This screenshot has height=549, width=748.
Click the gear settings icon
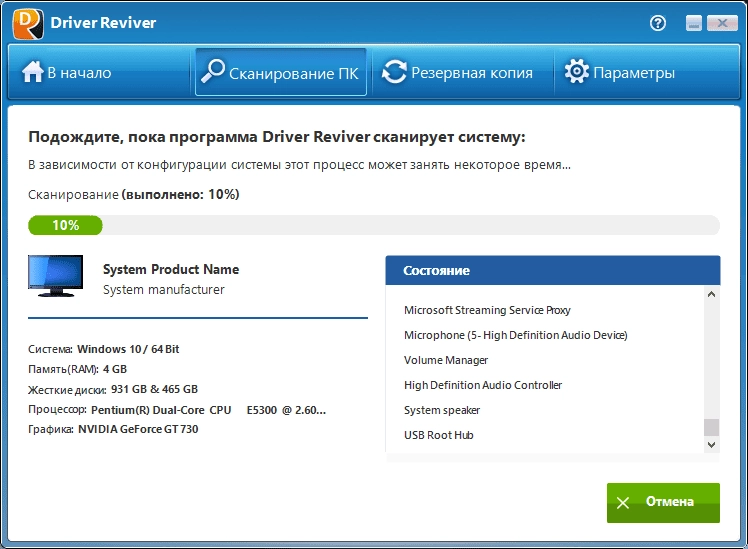(576, 72)
